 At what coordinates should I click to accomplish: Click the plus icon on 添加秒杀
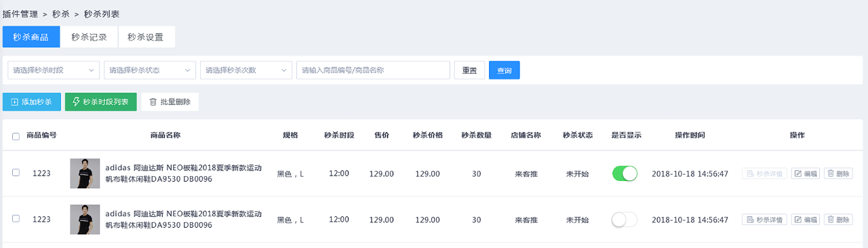tap(15, 102)
